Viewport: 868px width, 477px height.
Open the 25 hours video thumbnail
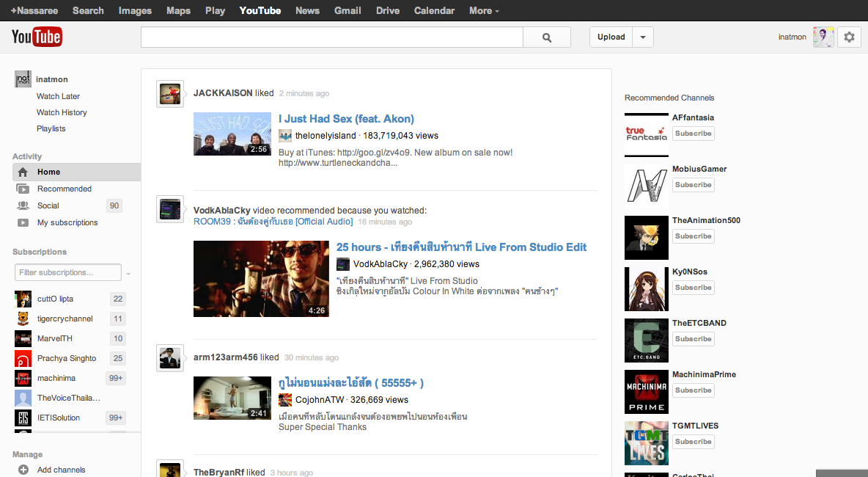(261, 279)
